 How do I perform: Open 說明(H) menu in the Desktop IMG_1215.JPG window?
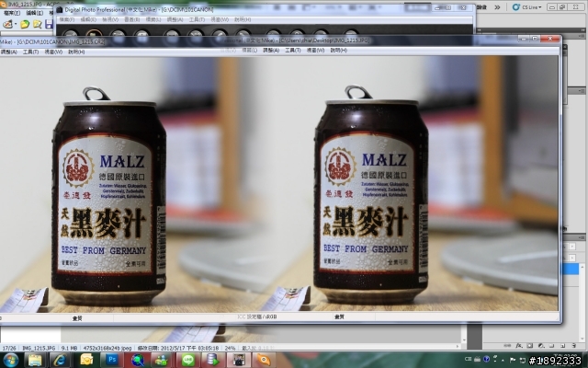click(x=338, y=50)
